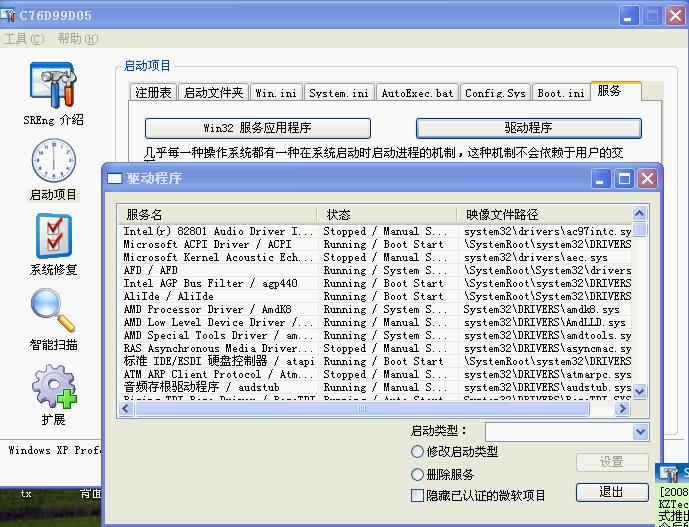Select the 标准 IDE/ESDI 硬盘控制器 / atapi row
This screenshot has height=527, width=689.
tap(375, 361)
